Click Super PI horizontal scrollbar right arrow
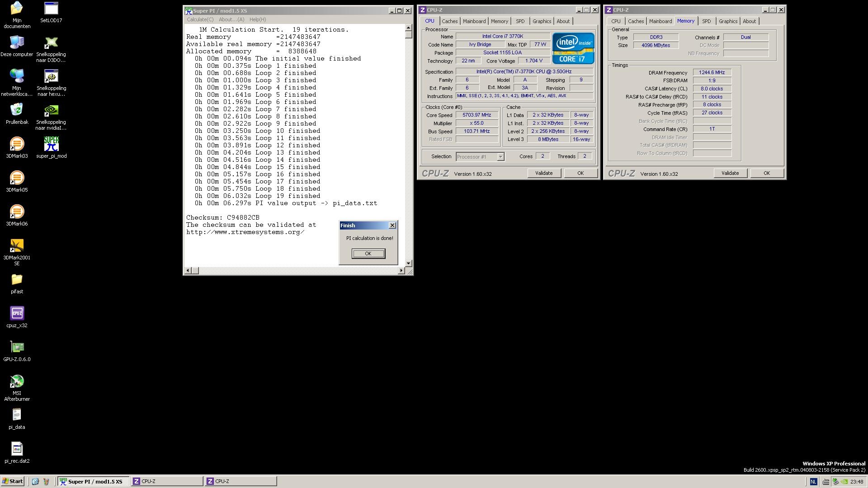 tap(401, 271)
